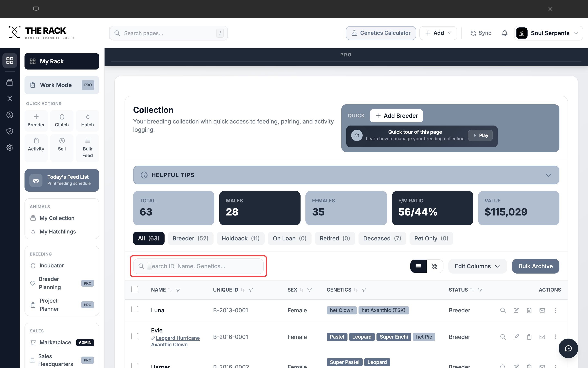The height and width of the screenshot is (368, 588).
Task: Click the Bulk Archive button
Action: point(536,266)
